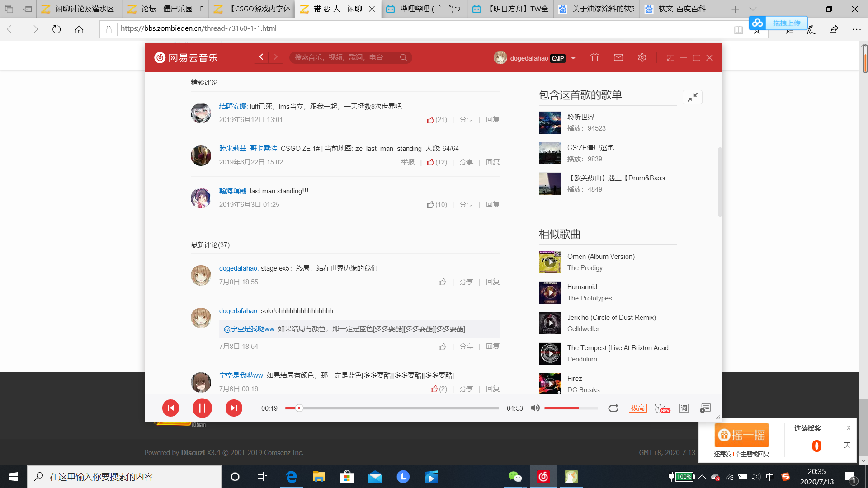Click the gift box icon in title bar
868x488 pixels.
point(594,57)
